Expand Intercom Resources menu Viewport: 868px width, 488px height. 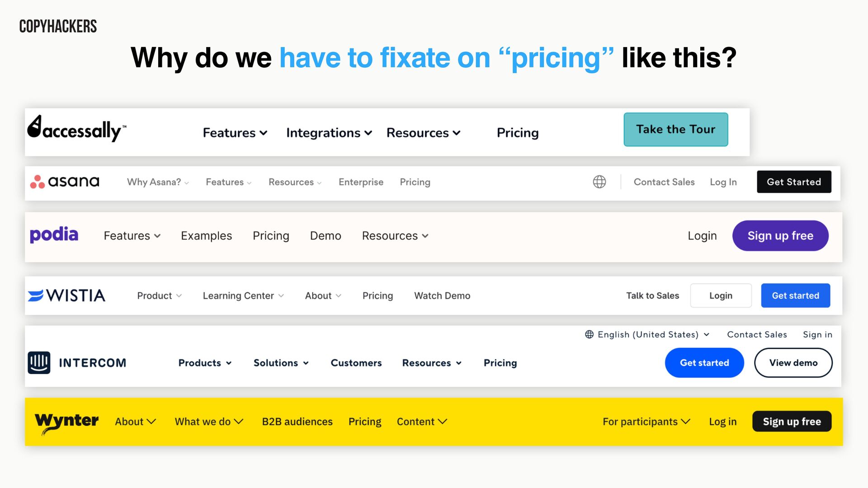point(432,363)
